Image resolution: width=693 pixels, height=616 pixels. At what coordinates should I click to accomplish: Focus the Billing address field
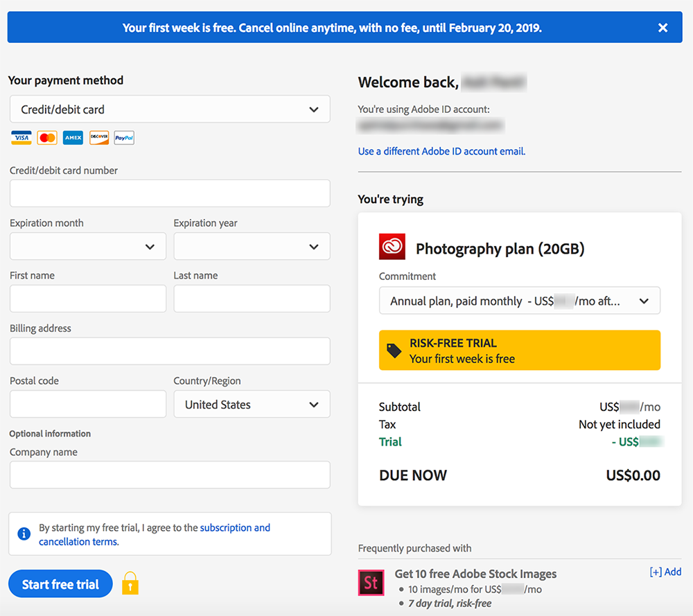click(170, 351)
